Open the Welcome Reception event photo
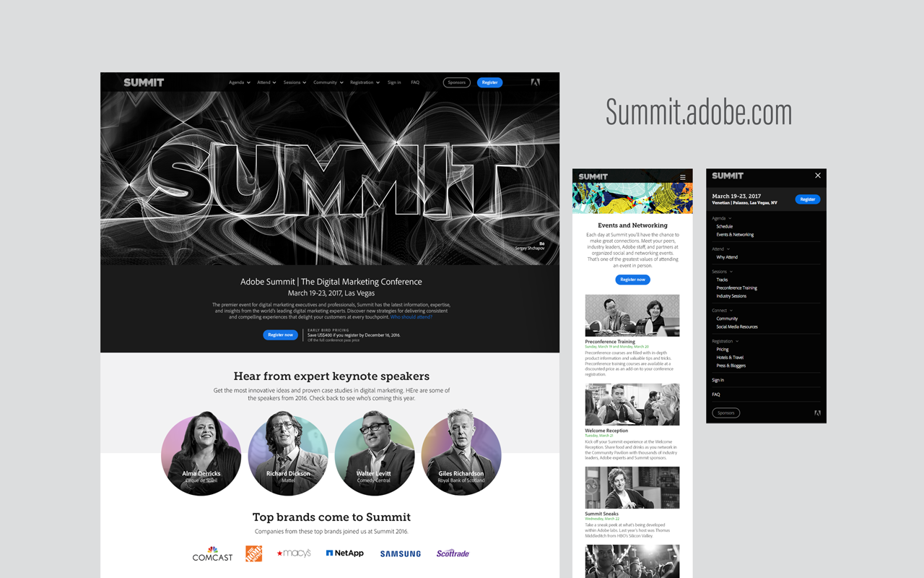The image size is (924, 578). coord(632,405)
